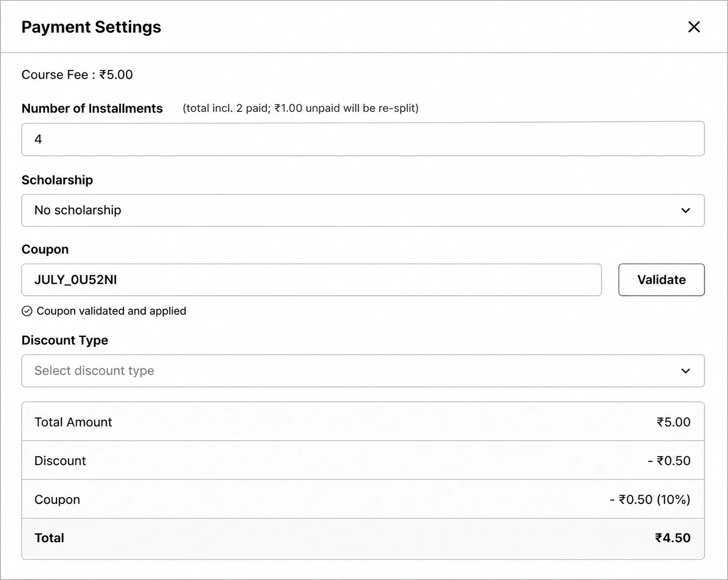Viewport: 728px width, 580px height.
Task: Click the Total Amount row label
Action: (73, 422)
